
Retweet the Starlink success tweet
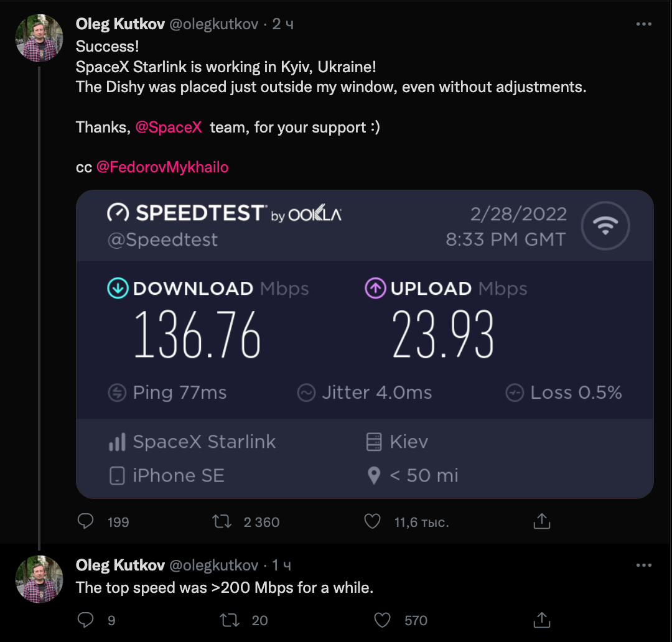tap(222, 521)
